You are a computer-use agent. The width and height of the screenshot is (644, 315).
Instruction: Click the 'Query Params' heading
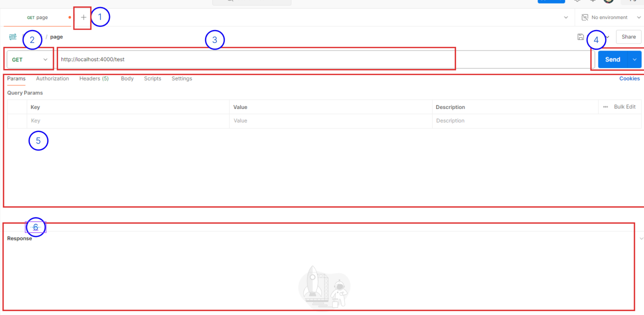coord(25,93)
